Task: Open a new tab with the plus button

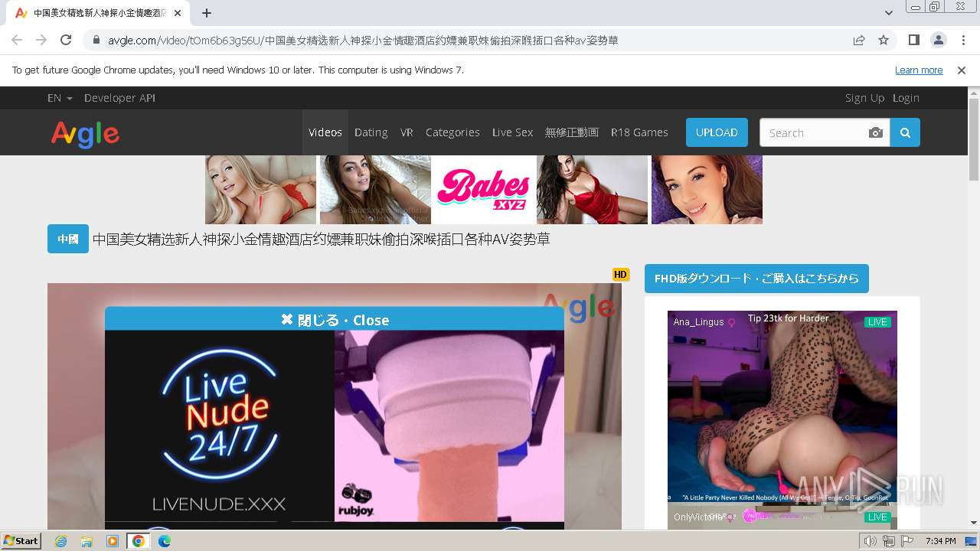Action: tap(207, 13)
